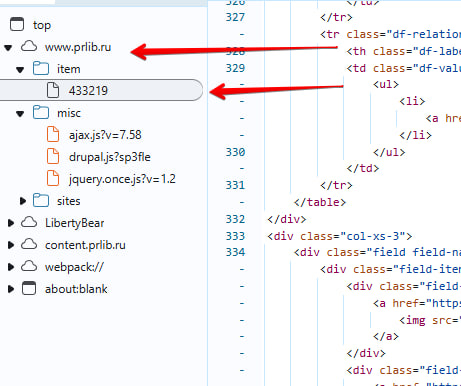
Task: Click the cloud icon beside www.prlib.ru
Action: point(29,46)
